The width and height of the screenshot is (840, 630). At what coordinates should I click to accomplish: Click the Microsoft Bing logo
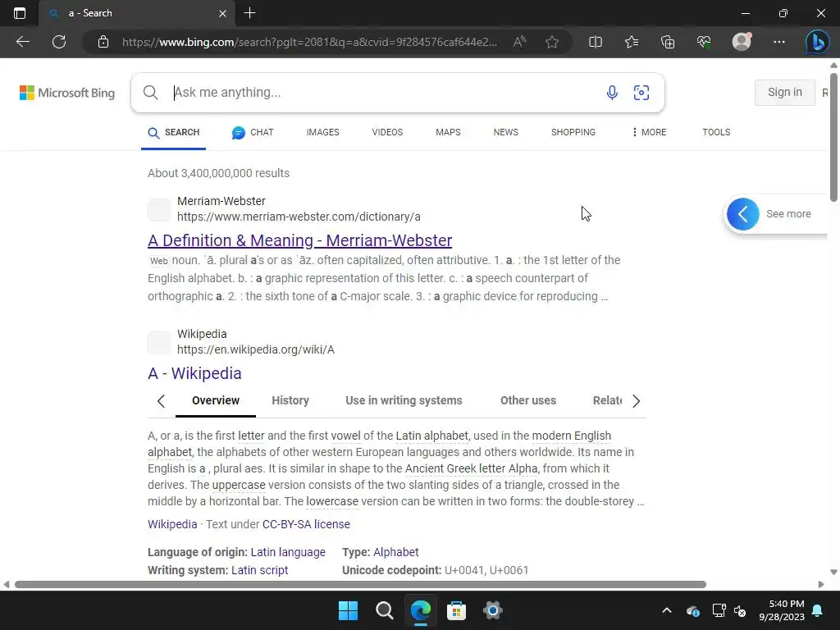[x=67, y=93]
